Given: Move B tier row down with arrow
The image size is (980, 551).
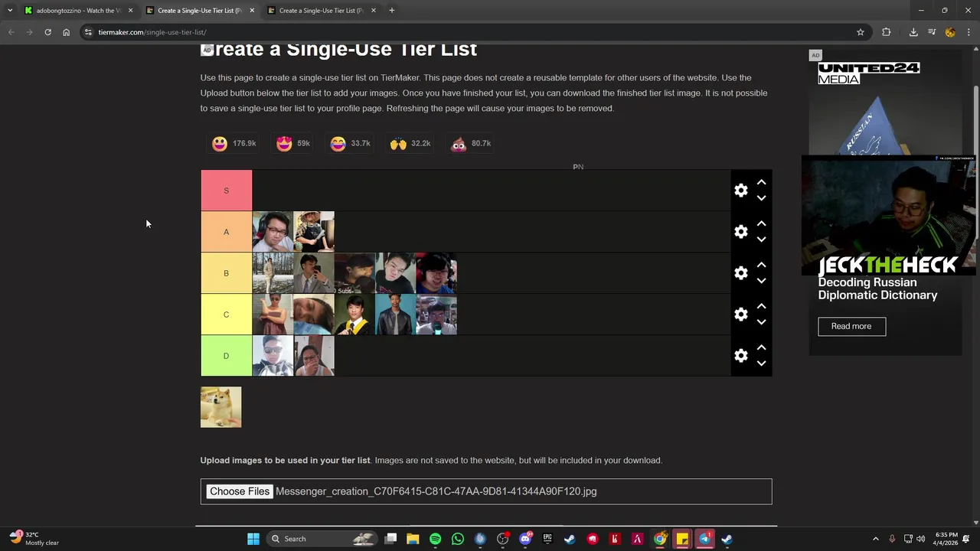Looking at the screenshot, I should coord(761,281).
